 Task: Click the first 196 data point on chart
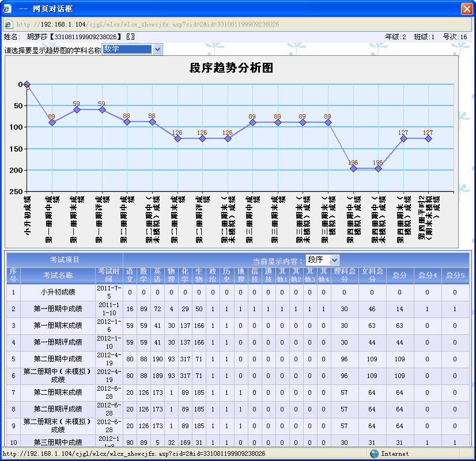pos(353,168)
